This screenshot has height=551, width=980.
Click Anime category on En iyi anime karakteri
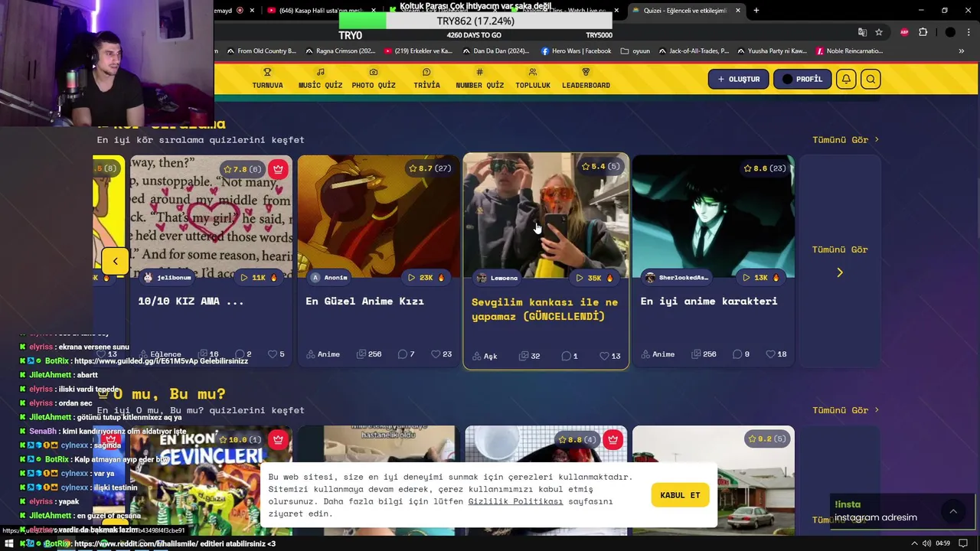coord(658,354)
